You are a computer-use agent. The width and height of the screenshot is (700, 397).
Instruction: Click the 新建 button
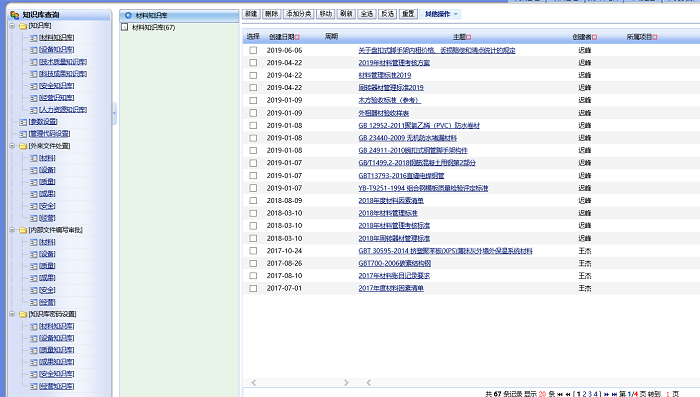[251, 14]
